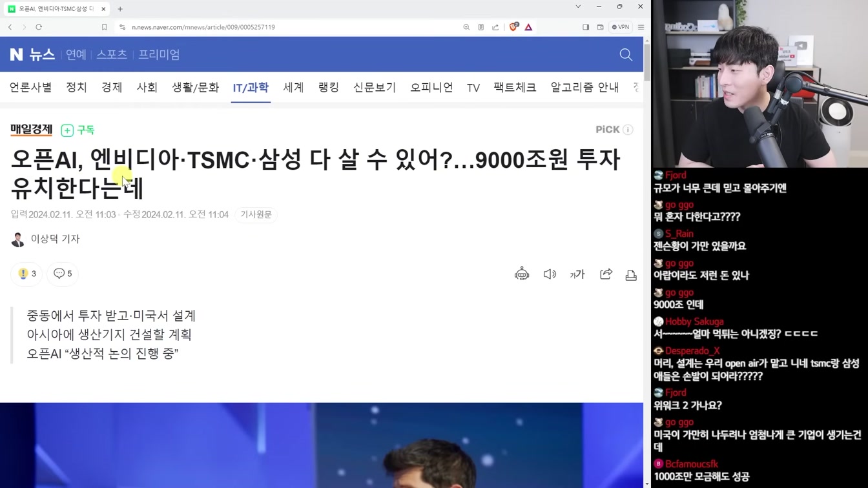Image resolution: width=868 pixels, height=488 pixels.
Task: Click chat username Desperado_X
Action: click(692, 351)
